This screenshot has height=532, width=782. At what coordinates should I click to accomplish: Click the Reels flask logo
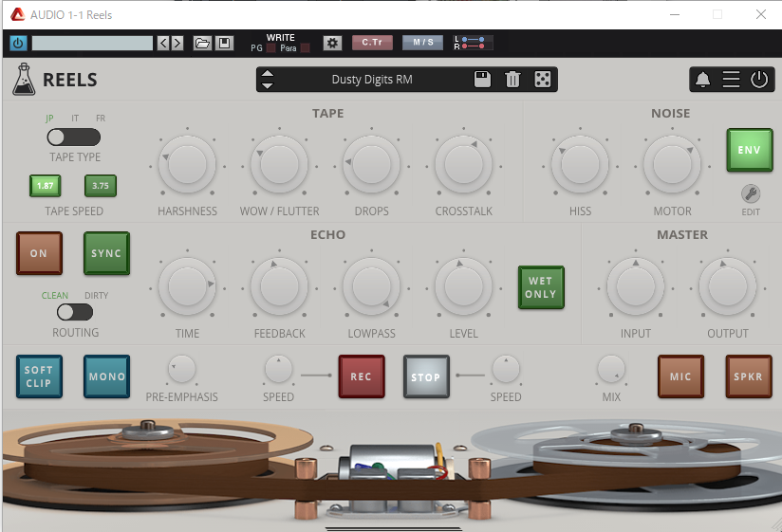coord(24,80)
